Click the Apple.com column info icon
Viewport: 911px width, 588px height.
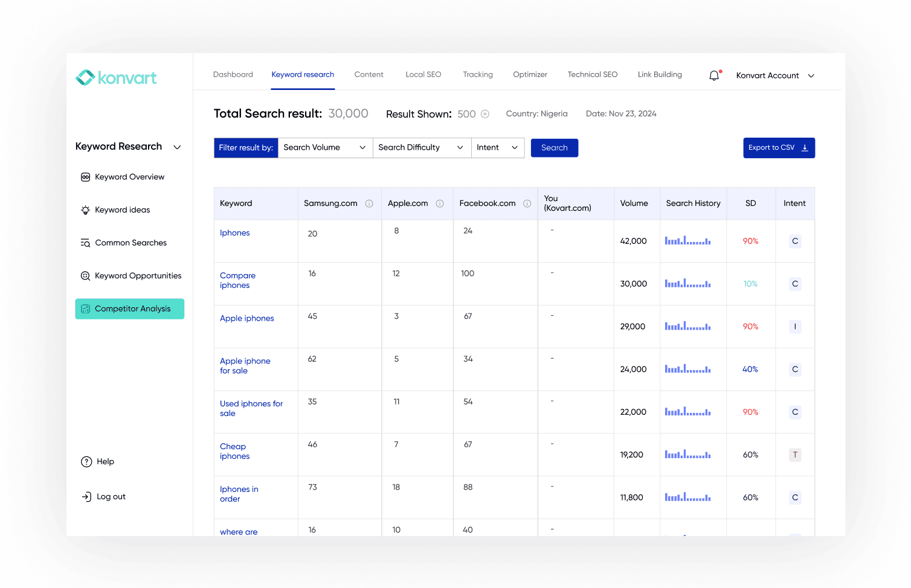click(440, 204)
